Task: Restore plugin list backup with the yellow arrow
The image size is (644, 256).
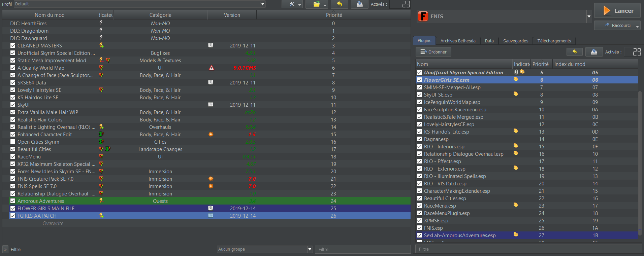Action: point(575,52)
